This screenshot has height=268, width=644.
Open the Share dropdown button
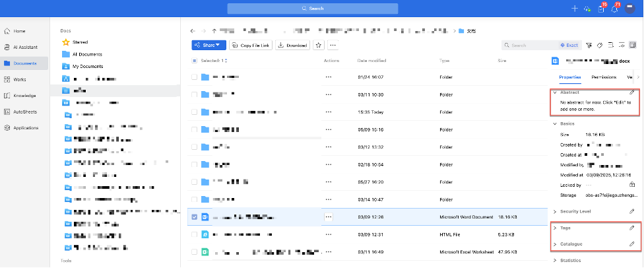click(209, 45)
